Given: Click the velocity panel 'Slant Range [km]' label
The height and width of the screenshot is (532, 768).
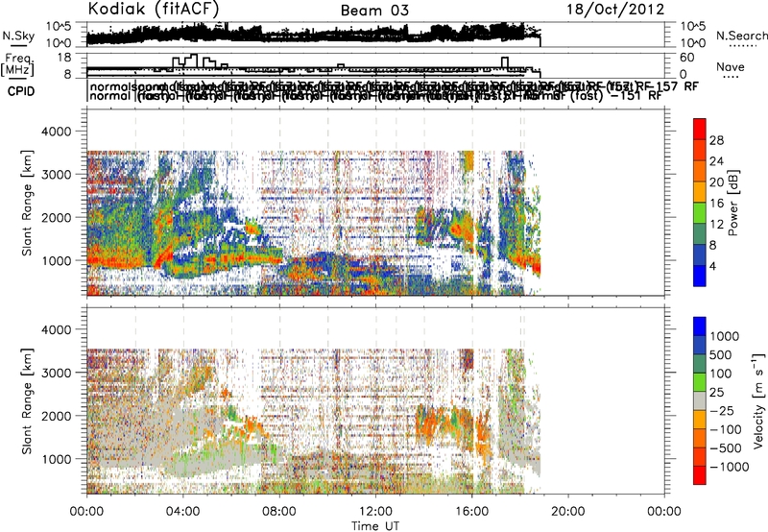Looking at the screenshot, I should tap(27, 400).
